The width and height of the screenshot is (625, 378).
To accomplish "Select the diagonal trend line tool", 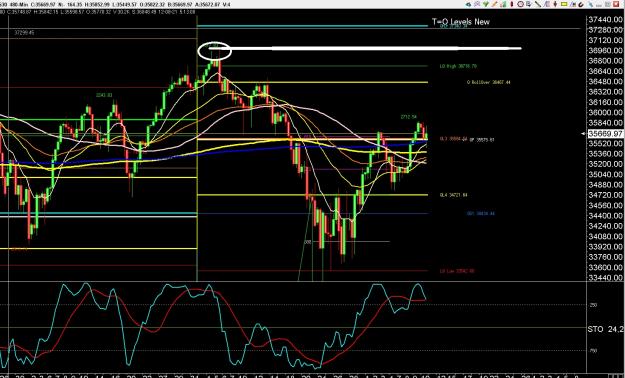I will point(538,4).
